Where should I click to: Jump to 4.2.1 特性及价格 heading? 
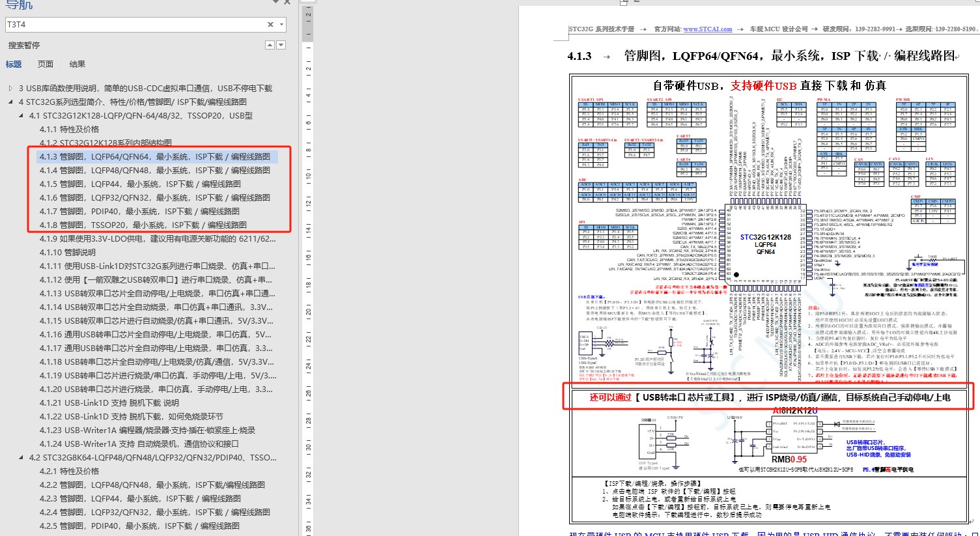click(69, 472)
